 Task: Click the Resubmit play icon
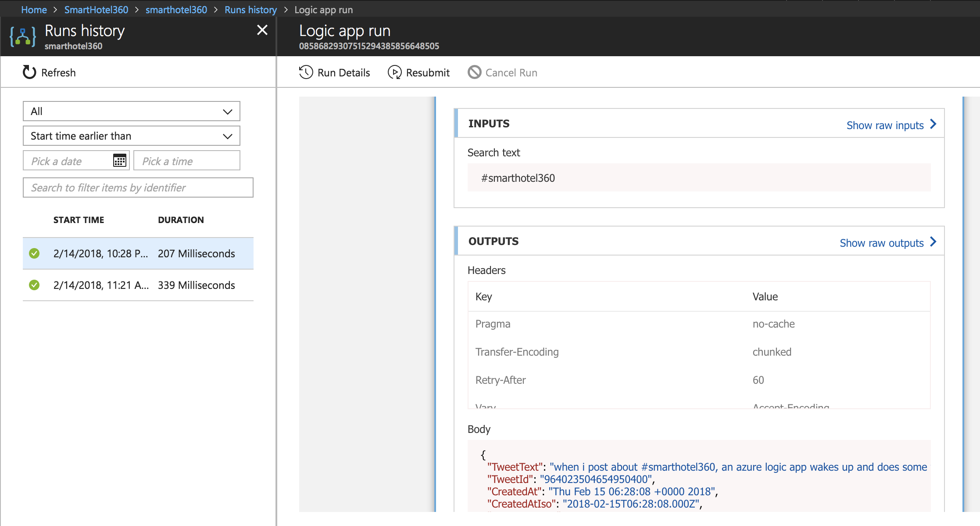click(x=394, y=72)
